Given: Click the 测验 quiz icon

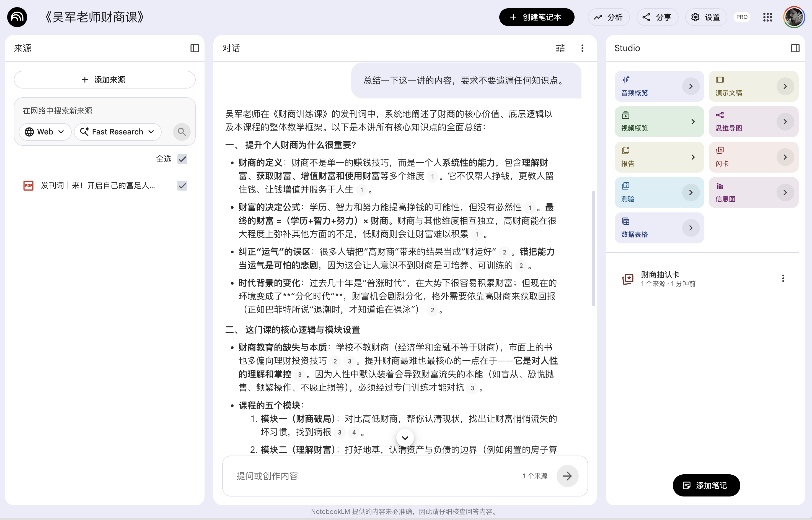Looking at the screenshot, I should (x=625, y=186).
